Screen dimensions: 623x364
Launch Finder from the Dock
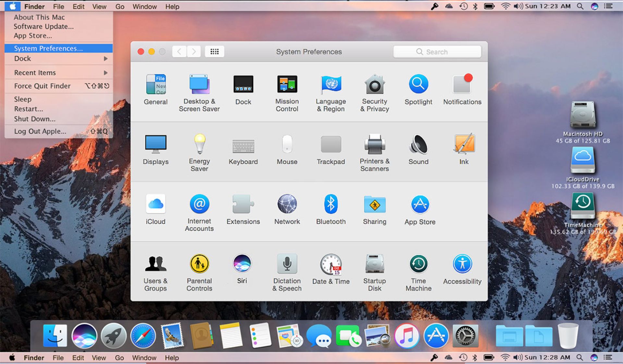coord(55,336)
